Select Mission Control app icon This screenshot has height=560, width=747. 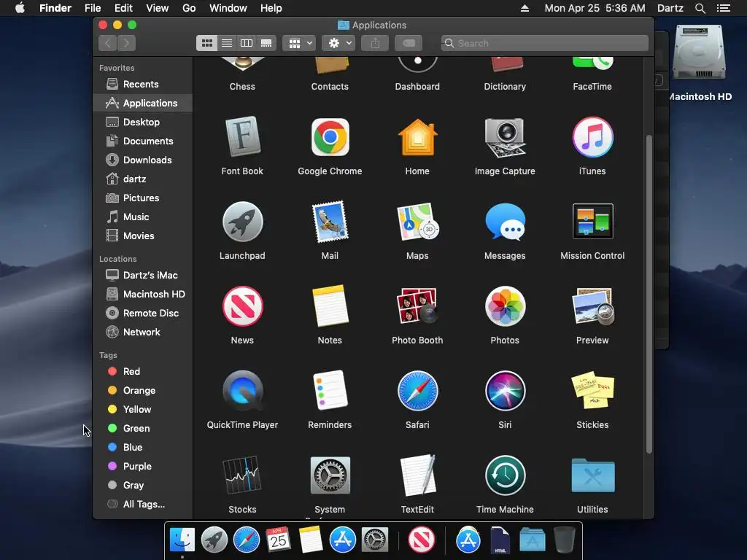click(592, 222)
